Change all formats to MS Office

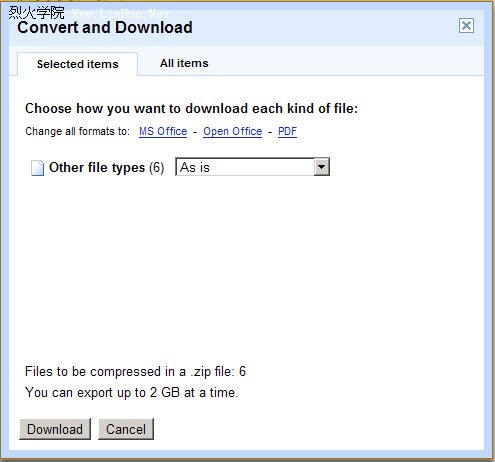click(x=163, y=131)
